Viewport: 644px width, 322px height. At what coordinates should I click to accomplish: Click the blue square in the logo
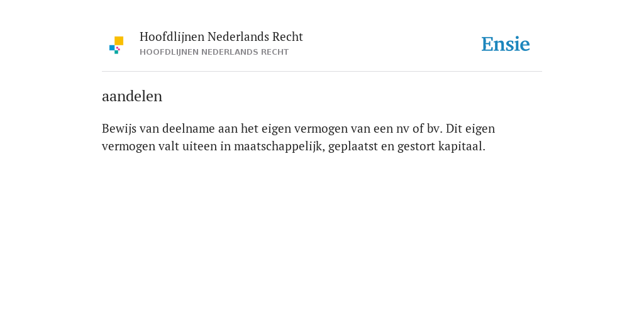tap(112, 48)
